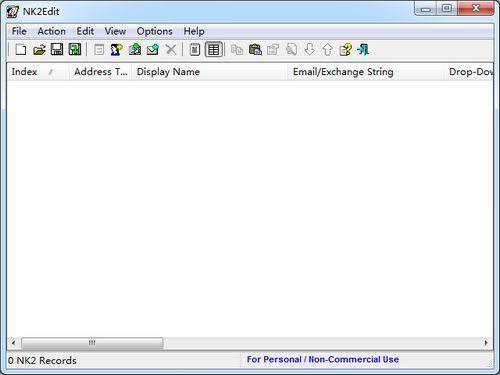Open the File menu
Screen dimensions: 500x375
pyautogui.click(x=19, y=31)
